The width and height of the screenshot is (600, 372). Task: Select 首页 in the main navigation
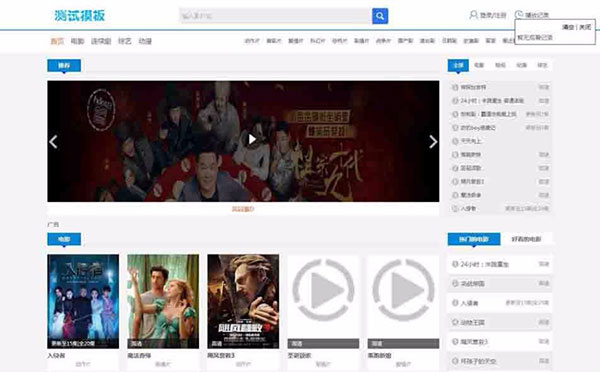tap(57, 41)
